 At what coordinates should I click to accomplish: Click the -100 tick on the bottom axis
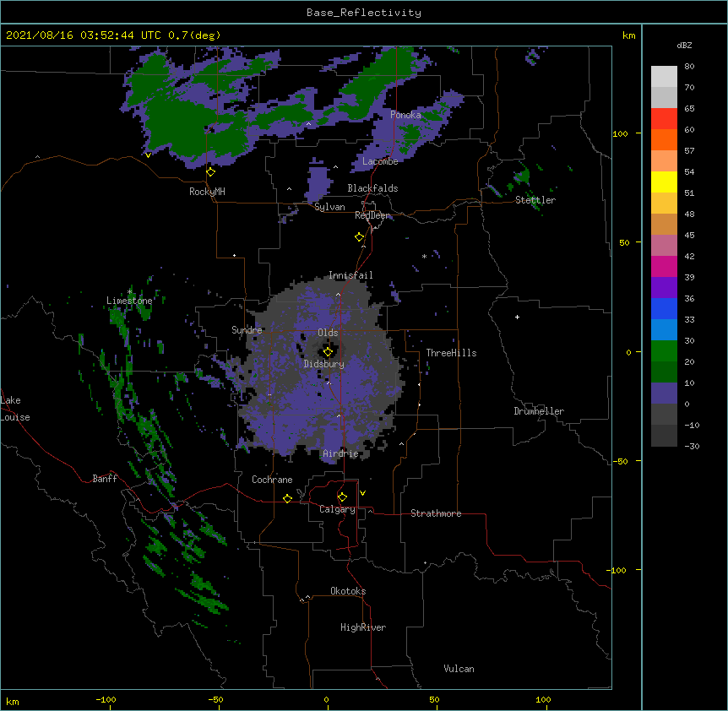[x=106, y=699]
